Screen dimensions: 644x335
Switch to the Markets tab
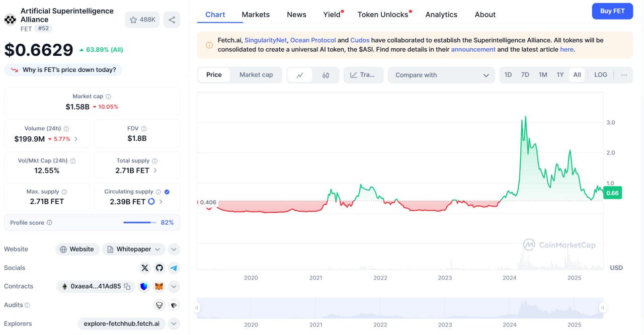point(256,15)
